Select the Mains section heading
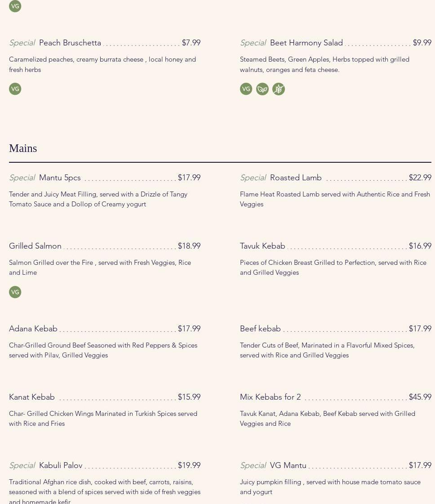This screenshot has width=435, height=504. (x=23, y=148)
